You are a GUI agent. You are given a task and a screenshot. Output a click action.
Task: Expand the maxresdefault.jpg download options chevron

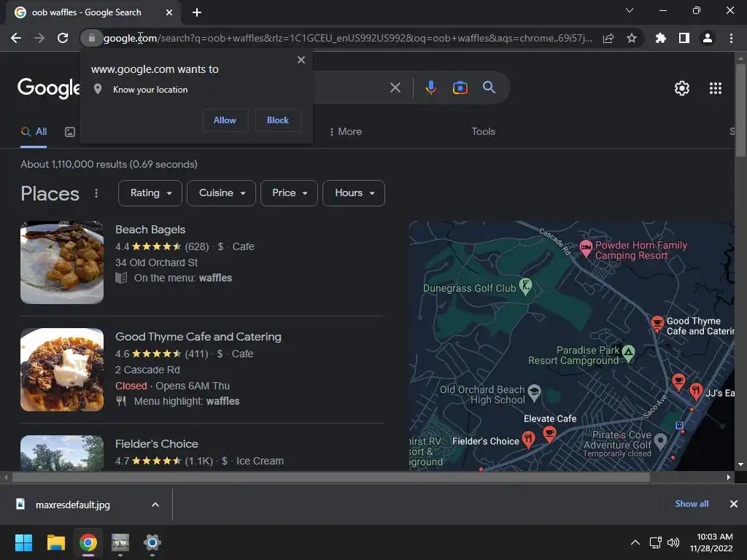pyautogui.click(x=155, y=505)
